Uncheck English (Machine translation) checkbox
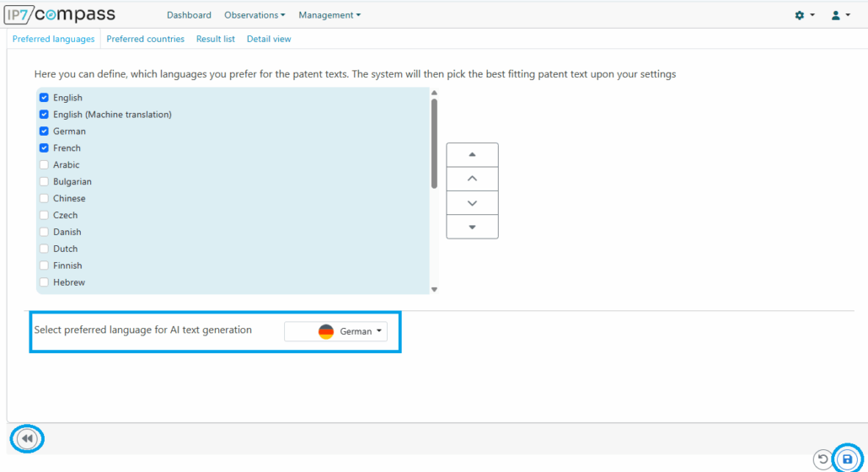The height and width of the screenshot is (472, 868). [x=44, y=115]
